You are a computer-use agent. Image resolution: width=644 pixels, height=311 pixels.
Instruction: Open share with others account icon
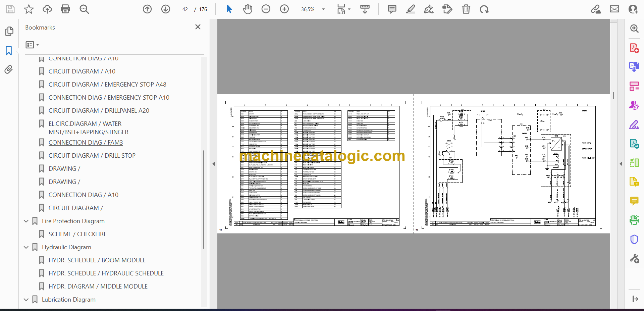(x=633, y=9)
